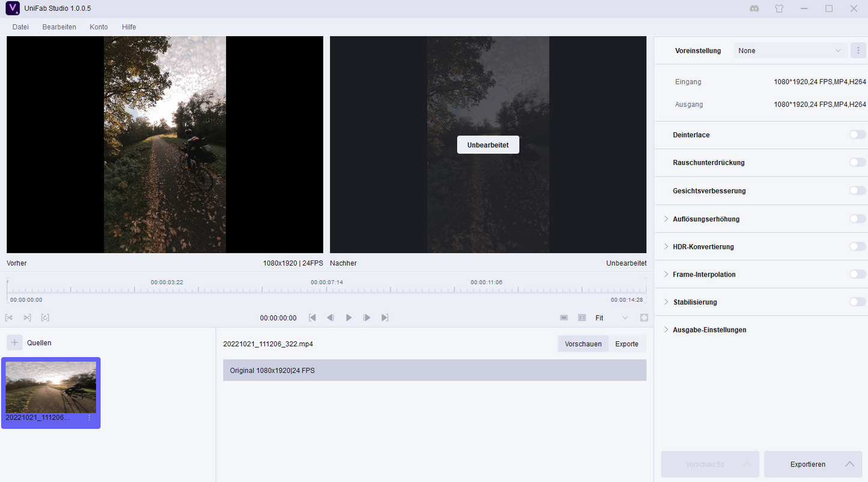Switch to the Exporte tab
The height and width of the screenshot is (482, 868).
coord(627,344)
